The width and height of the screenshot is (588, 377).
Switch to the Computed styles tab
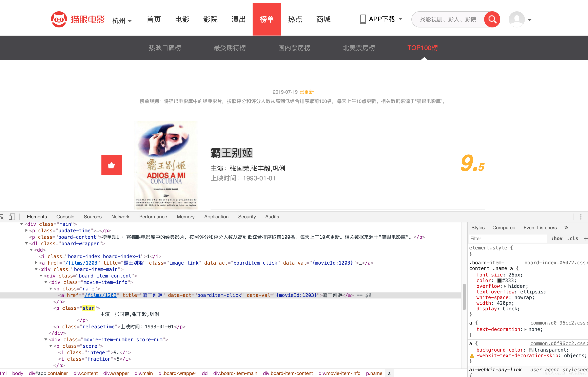pyautogui.click(x=504, y=228)
